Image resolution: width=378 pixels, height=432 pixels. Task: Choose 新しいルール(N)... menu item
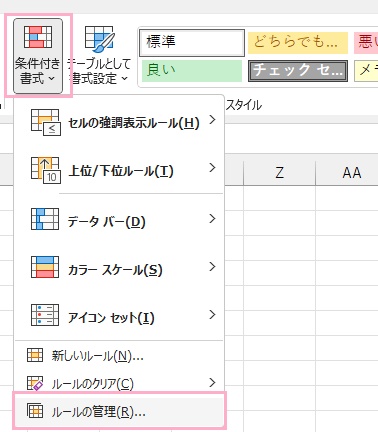coord(119,356)
